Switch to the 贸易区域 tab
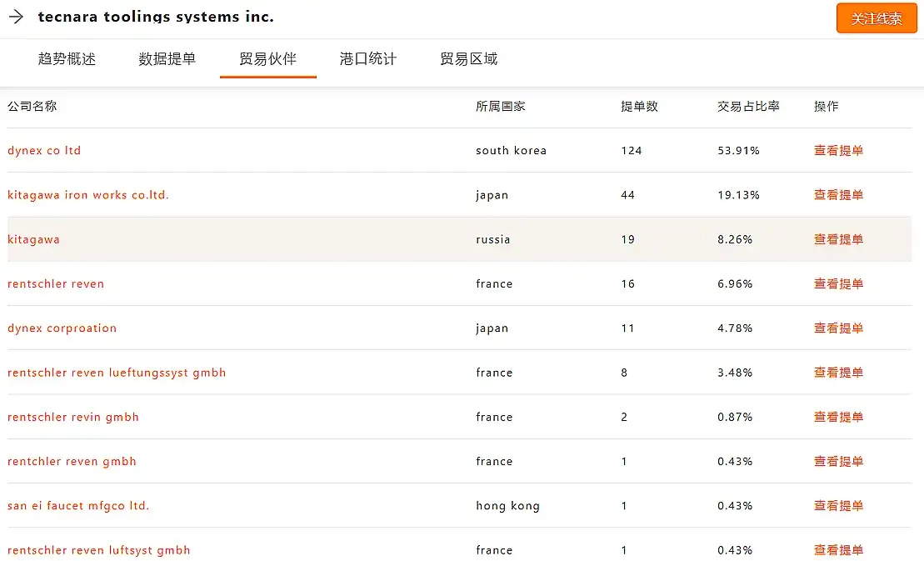Screen dimensions: 924x561 pos(469,59)
